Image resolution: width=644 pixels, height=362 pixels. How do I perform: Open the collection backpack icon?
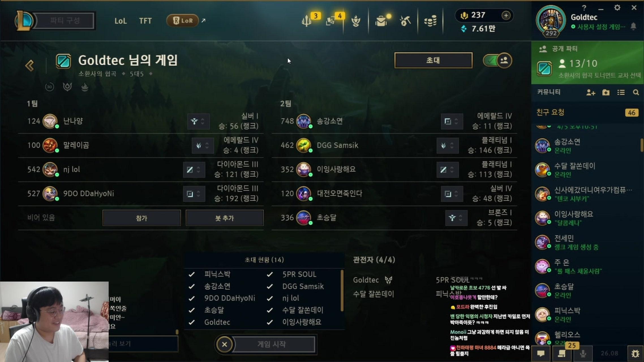[x=381, y=21]
